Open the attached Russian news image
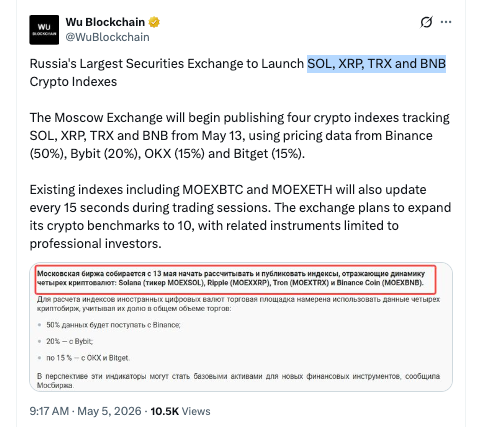 click(x=241, y=327)
